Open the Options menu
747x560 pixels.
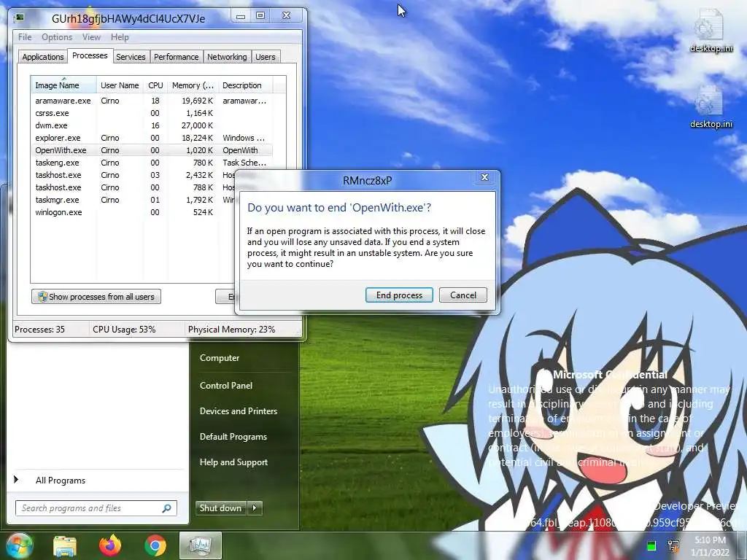(57, 37)
